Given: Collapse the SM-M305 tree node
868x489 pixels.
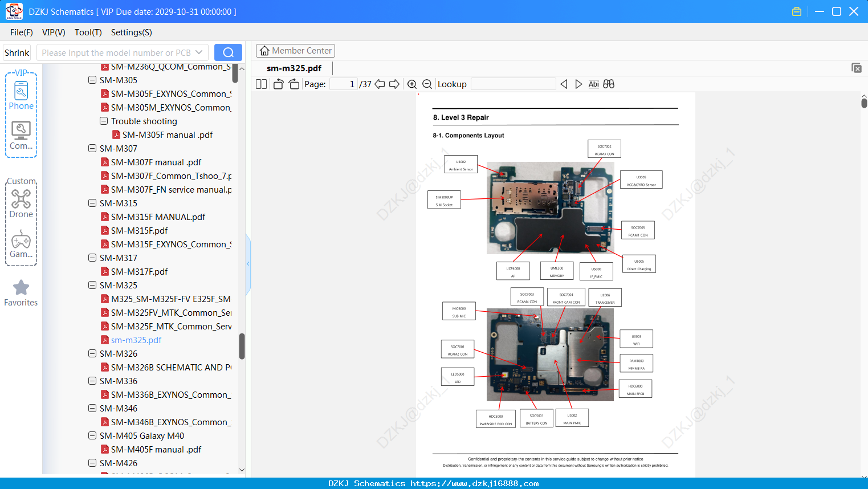Looking at the screenshot, I should point(92,80).
